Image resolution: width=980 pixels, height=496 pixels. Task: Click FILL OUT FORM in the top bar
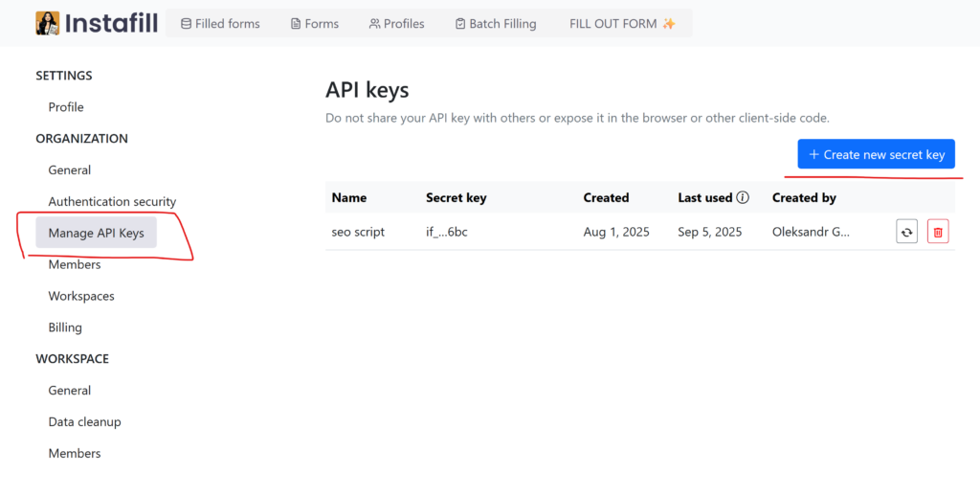pos(622,24)
